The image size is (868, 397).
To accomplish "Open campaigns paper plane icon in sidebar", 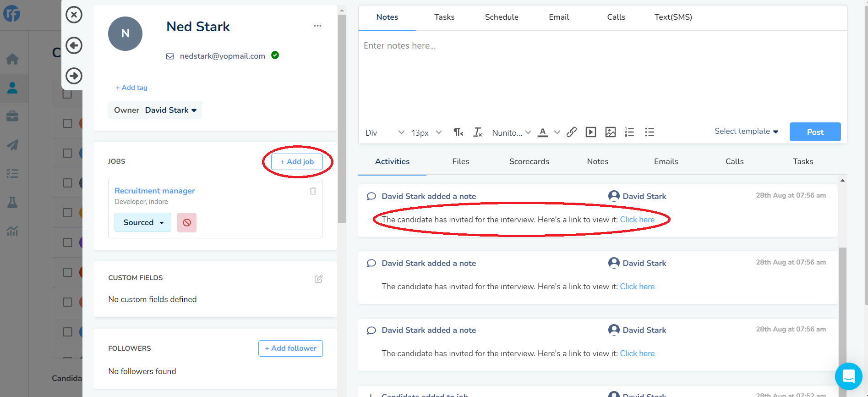I will point(12,145).
